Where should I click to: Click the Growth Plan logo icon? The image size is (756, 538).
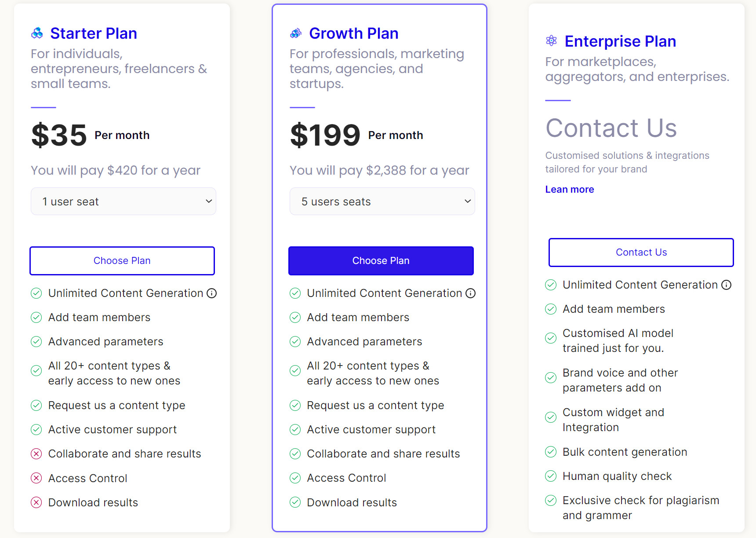coord(296,33)
